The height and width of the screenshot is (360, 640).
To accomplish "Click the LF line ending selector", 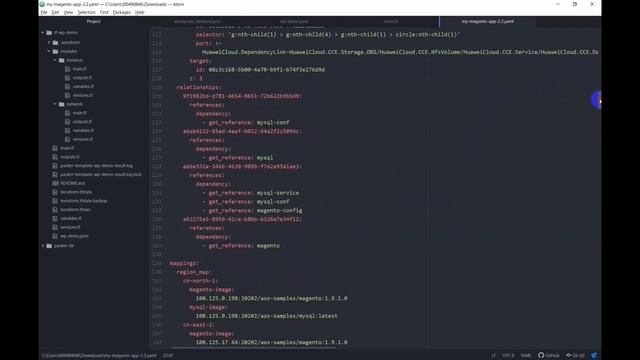I will (x=493, y=356).
